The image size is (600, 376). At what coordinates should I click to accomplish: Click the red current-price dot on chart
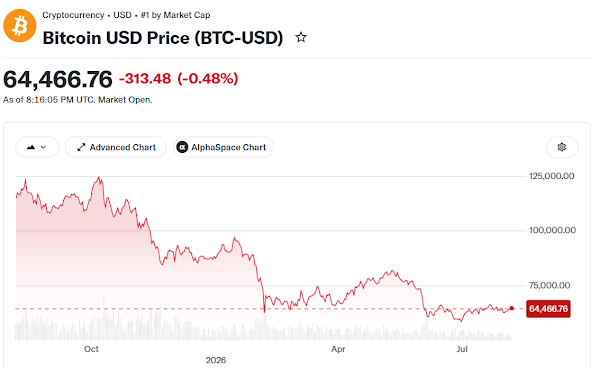pyautogui.click(x=512, y=308)
